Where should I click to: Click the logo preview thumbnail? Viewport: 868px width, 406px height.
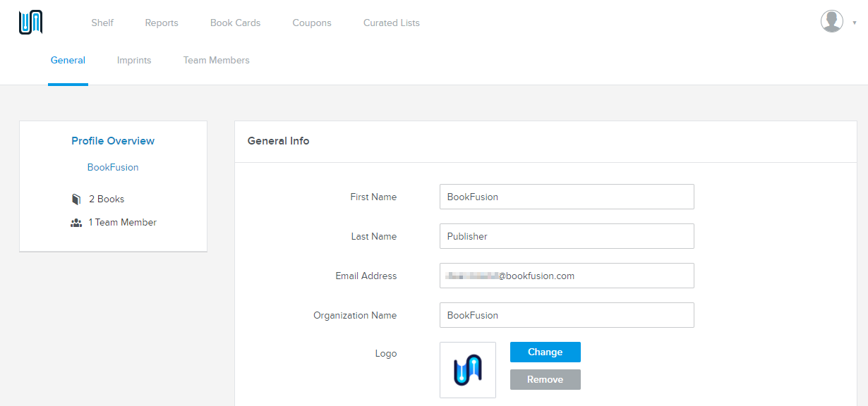pos(468,370)
